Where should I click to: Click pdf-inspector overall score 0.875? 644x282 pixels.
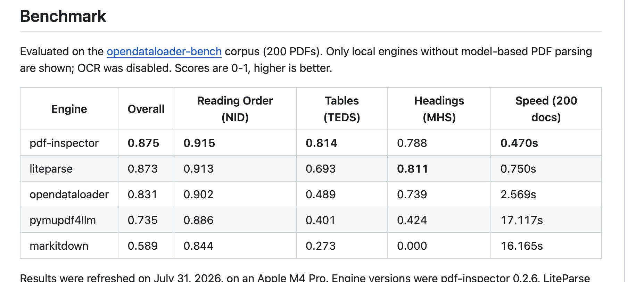click(x=143, y=143)
